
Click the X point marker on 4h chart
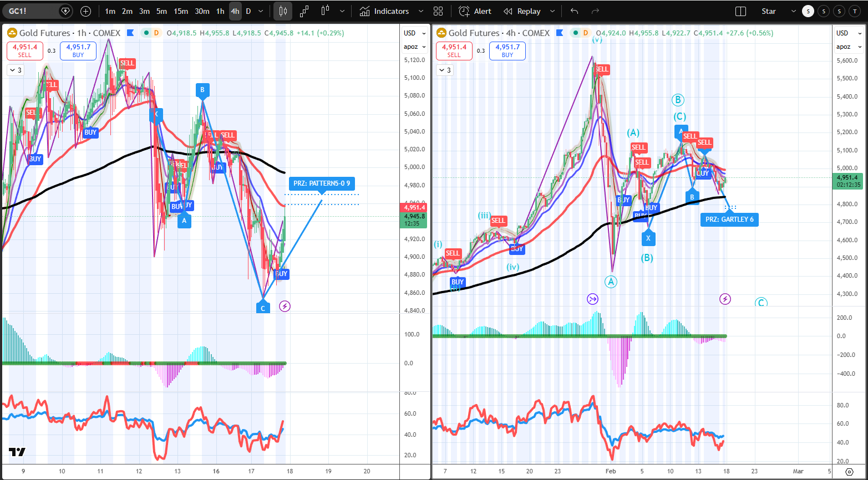(647, 238)
